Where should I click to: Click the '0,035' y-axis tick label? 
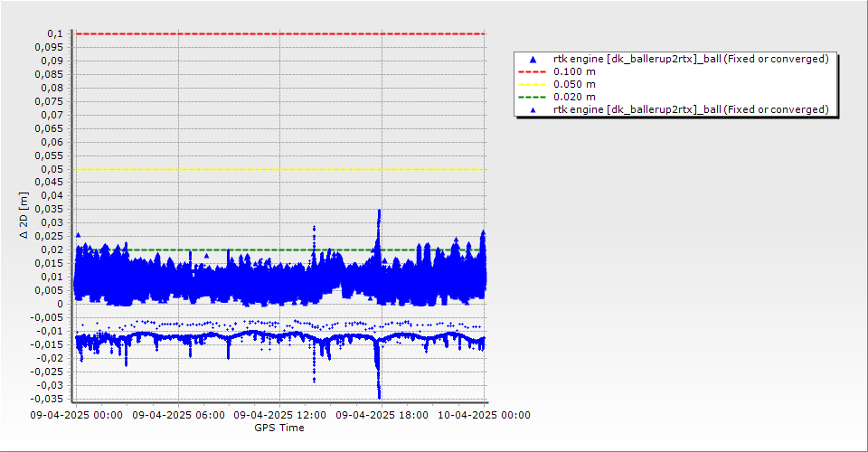click(49, 210)
